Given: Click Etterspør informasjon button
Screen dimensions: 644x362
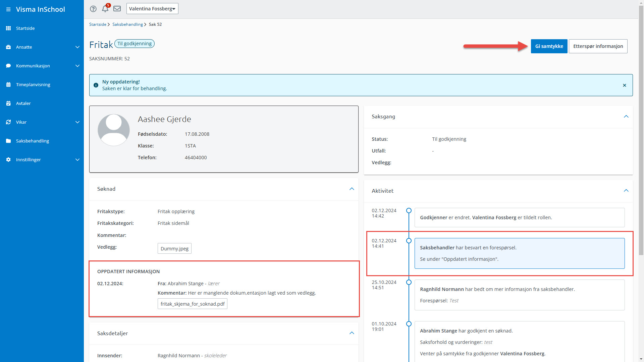Looking at the screenshot, I should 598,46.
